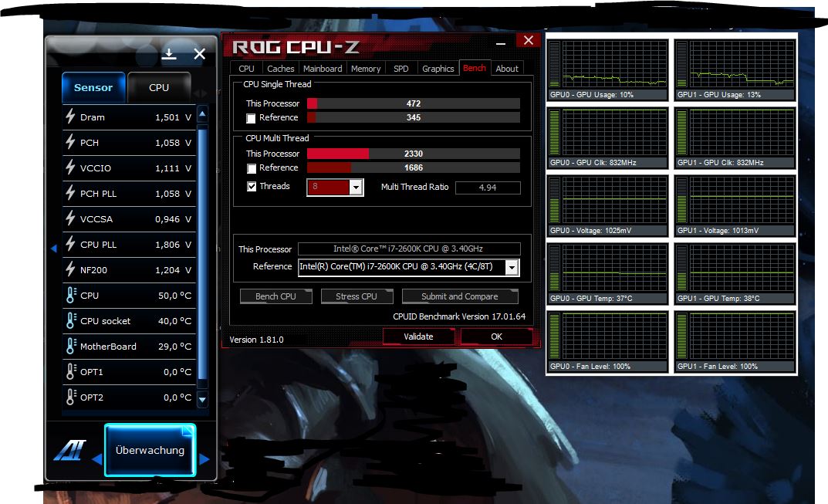This screenshot has width=828, height=504.
Task: Click Version 1.81.0 label
Action: [256, 340]
